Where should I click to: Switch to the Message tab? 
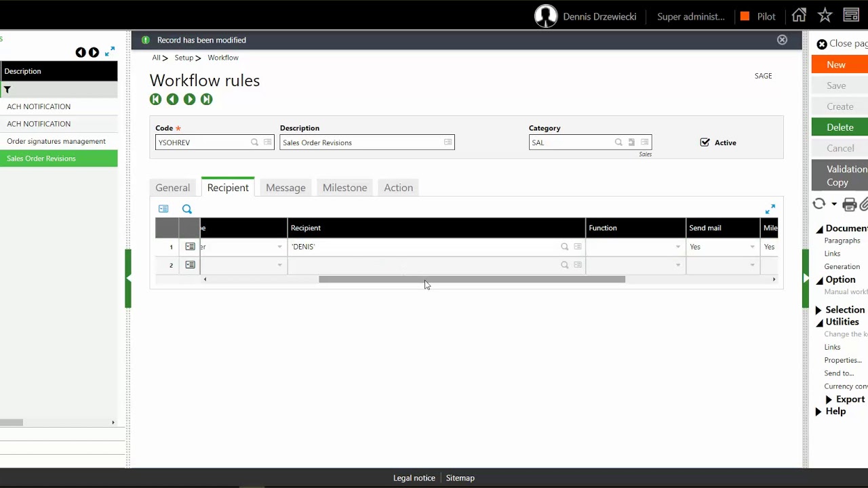pos(285,188)
